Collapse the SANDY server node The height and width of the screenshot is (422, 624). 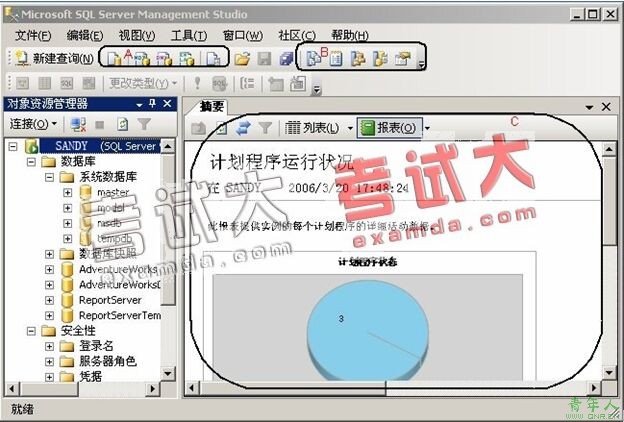[13, 147]
